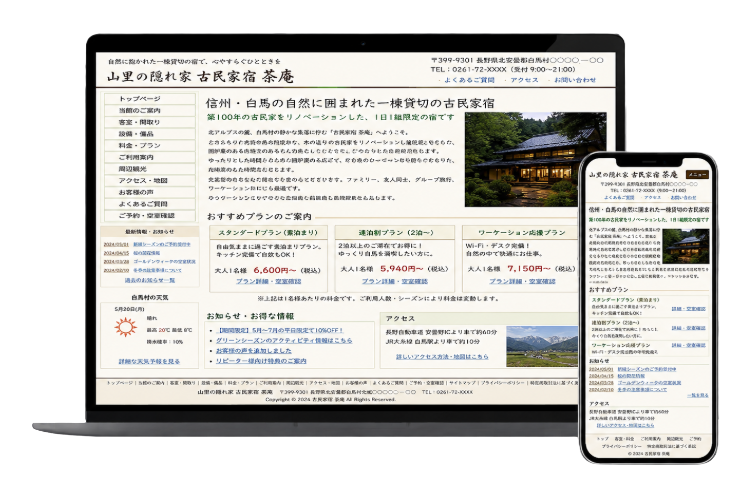Open お客様の声を追加しました link on laptop
Image resolution: width=752 pixels, height=497 pixels.
click(x=254, y=351)
